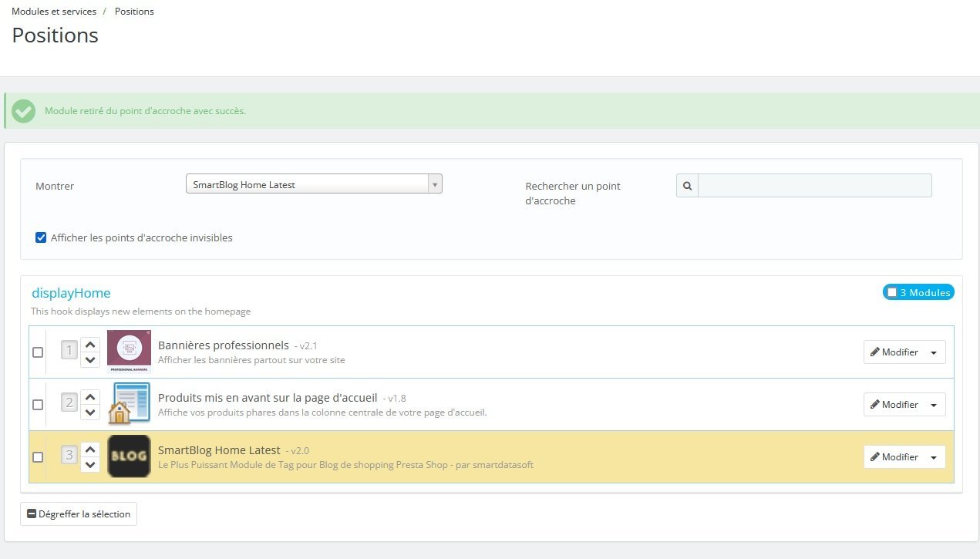
Task: Move Bannières professionnels module up
Action: [90, 345]
